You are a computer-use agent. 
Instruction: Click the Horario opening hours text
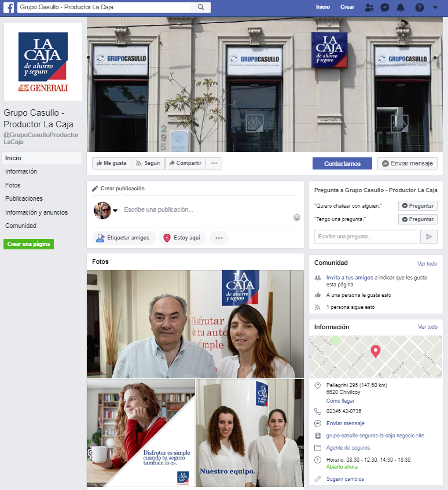click(x=368, y=460)
